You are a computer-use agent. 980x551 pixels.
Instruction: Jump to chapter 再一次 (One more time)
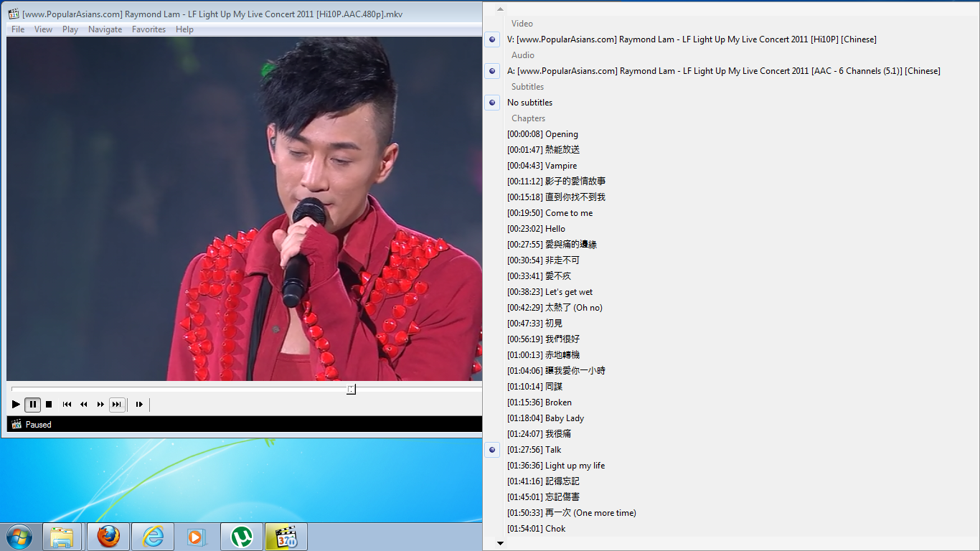[731, 513]
